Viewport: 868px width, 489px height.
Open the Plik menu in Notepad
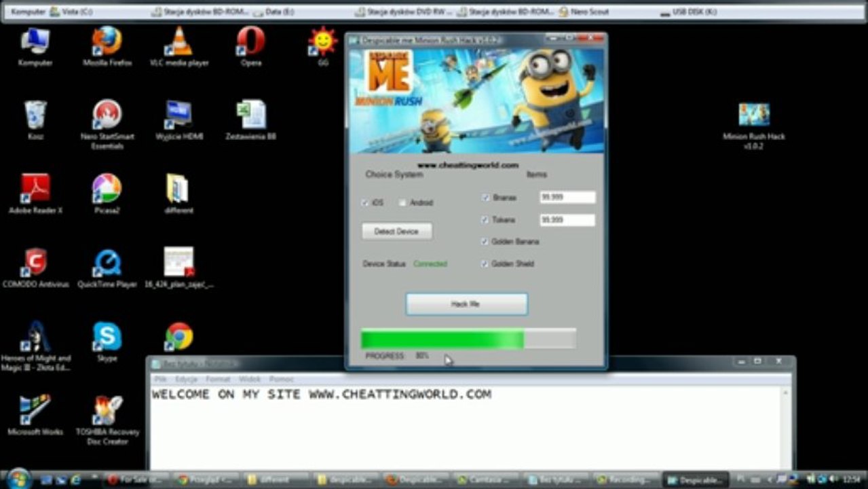(160, 379)
